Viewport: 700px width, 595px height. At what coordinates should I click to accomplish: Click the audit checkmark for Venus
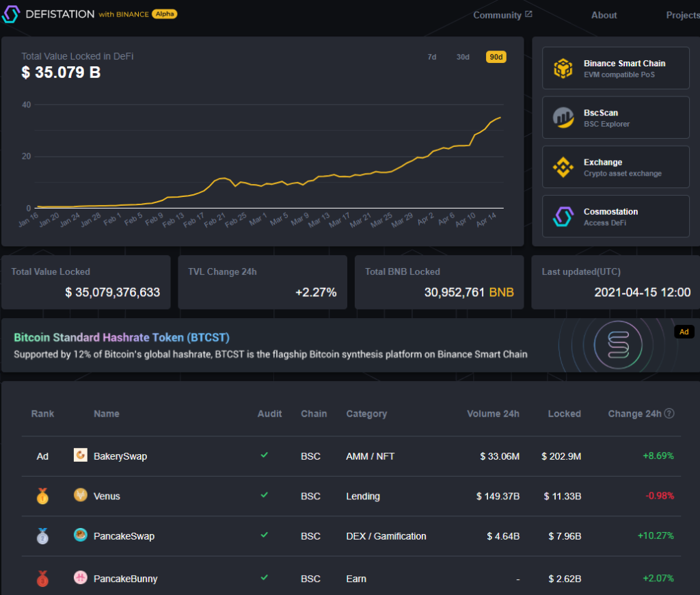click(264, 496)
